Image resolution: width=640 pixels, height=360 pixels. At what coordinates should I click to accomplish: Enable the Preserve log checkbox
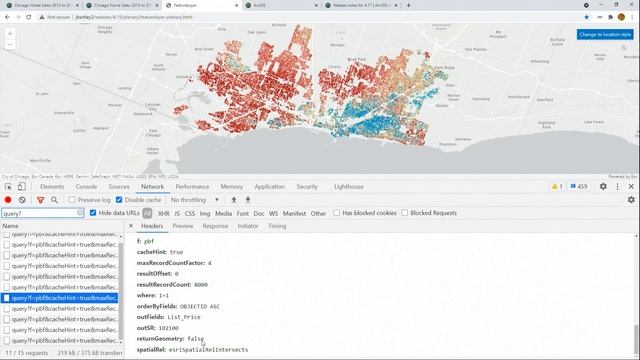point(72,200)
